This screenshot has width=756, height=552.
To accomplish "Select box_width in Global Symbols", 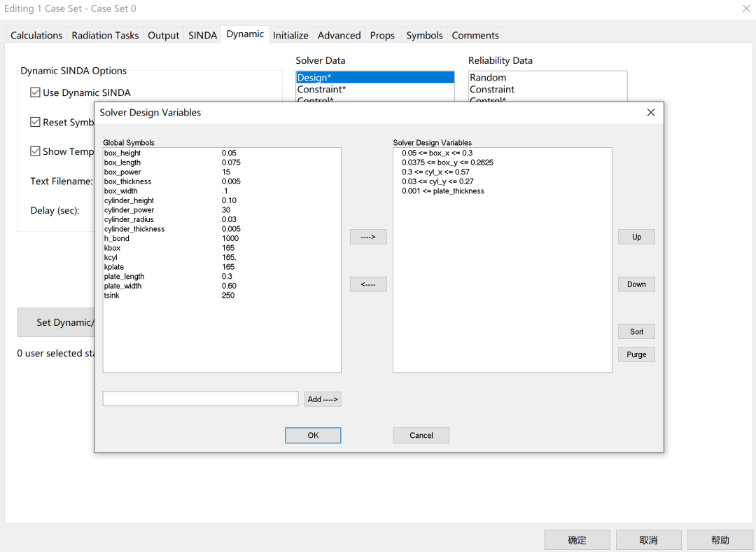I will tap(222, 191).
